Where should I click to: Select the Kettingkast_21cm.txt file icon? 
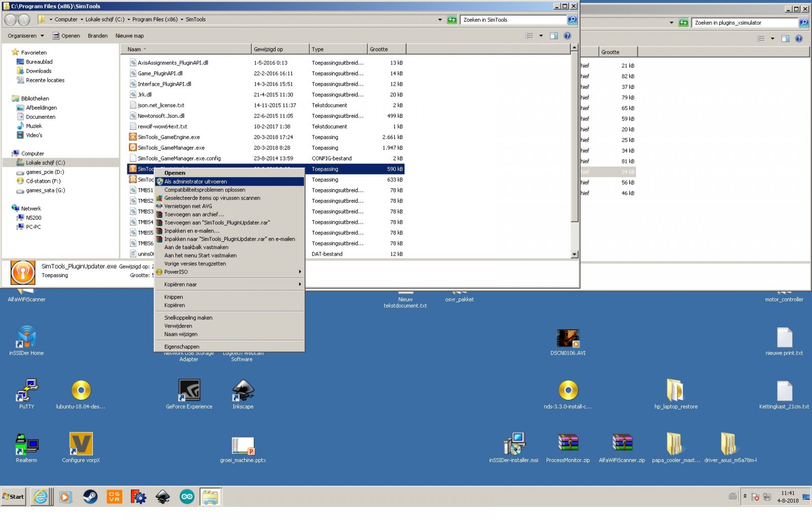[x=784, y=394]
